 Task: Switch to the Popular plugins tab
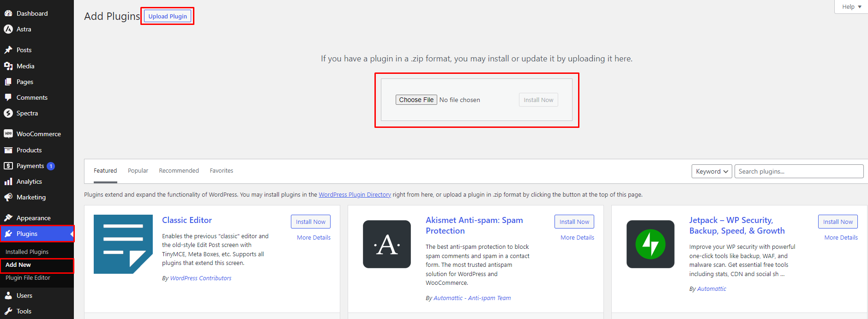coord(138,171)
